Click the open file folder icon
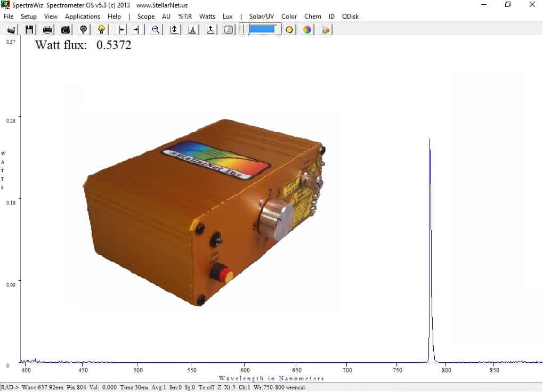The image size is (543, 392). [x=11, y=30]
